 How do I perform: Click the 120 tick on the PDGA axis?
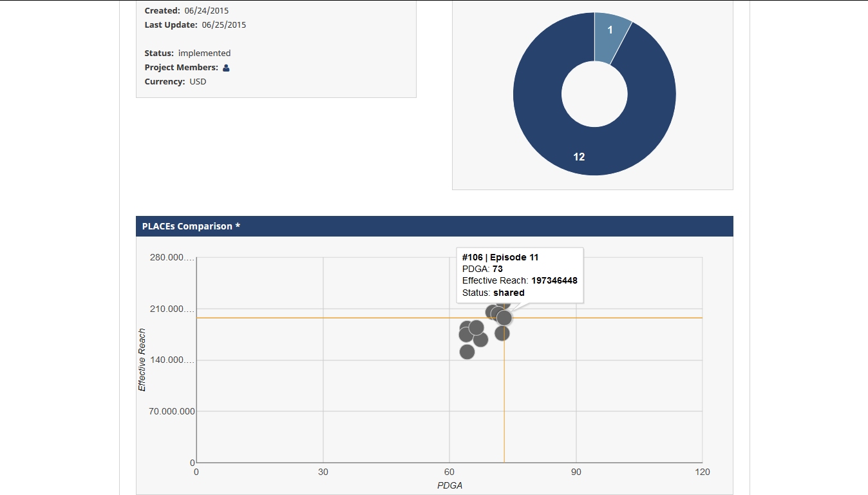tap(702, 472)
